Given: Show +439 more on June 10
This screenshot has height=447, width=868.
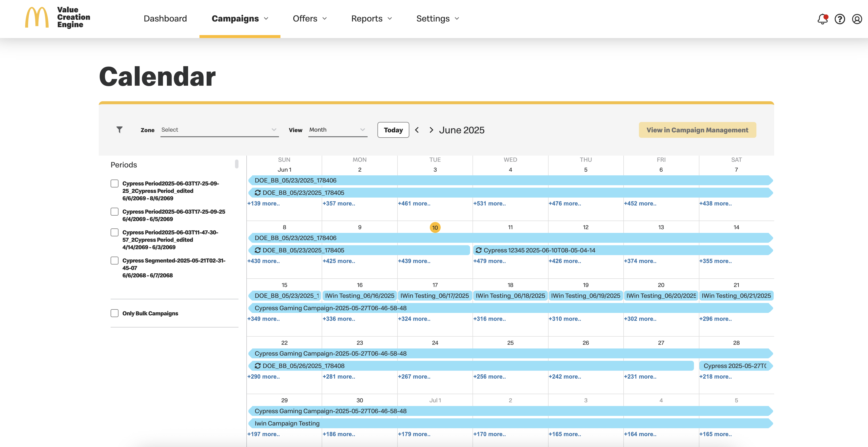Looking at the screenshot, I should tap(414, 261).
